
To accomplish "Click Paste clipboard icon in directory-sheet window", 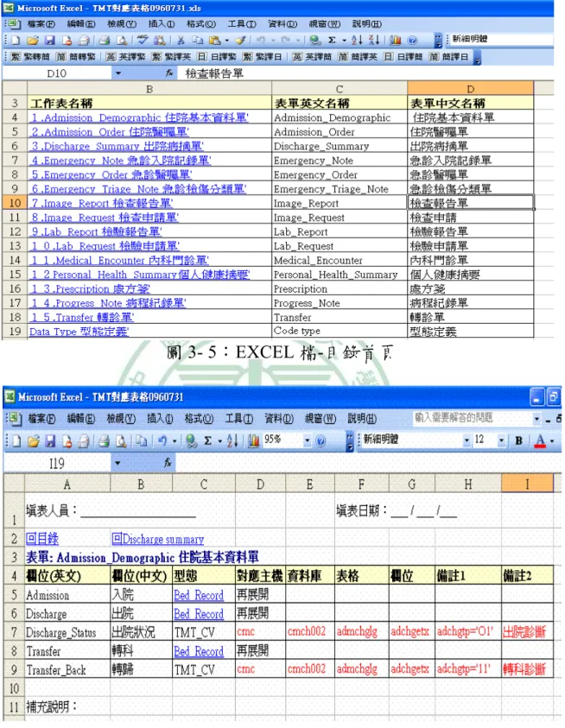I will click(x=214, y=41).
